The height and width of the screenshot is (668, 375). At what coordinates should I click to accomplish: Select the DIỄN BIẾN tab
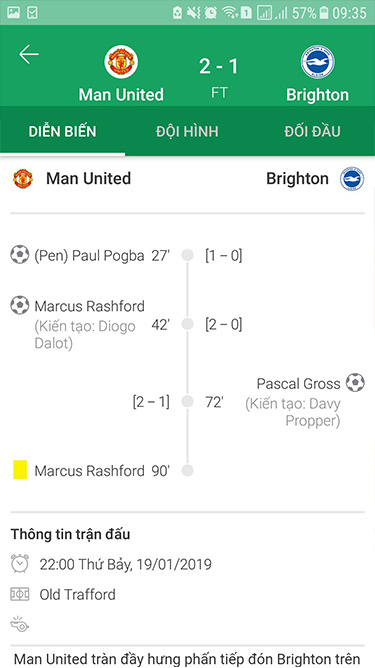[62, 131]
